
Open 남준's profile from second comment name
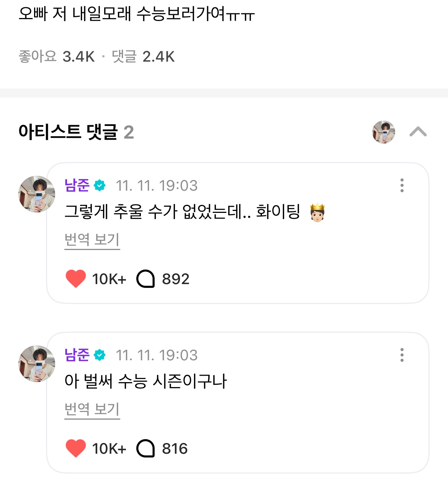[x=77, y=355]
